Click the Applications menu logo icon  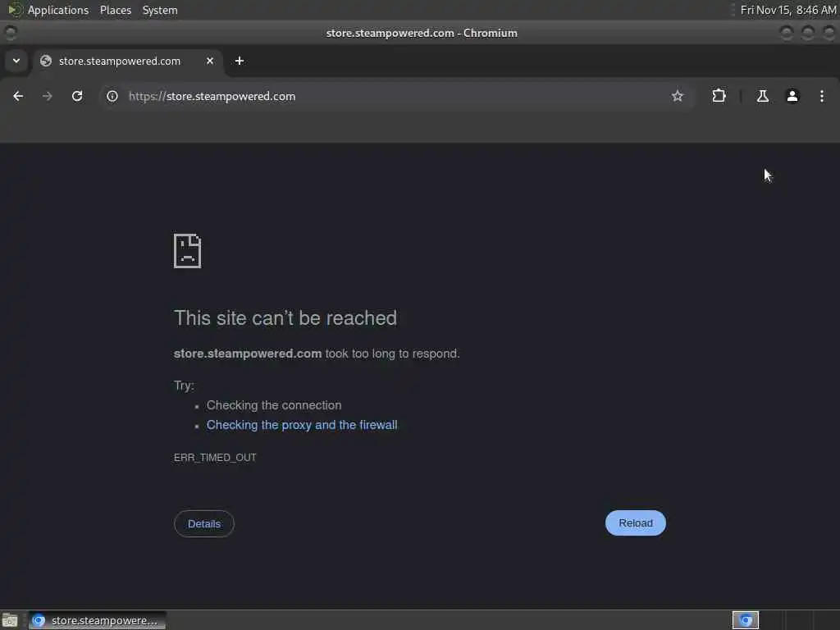15,10
